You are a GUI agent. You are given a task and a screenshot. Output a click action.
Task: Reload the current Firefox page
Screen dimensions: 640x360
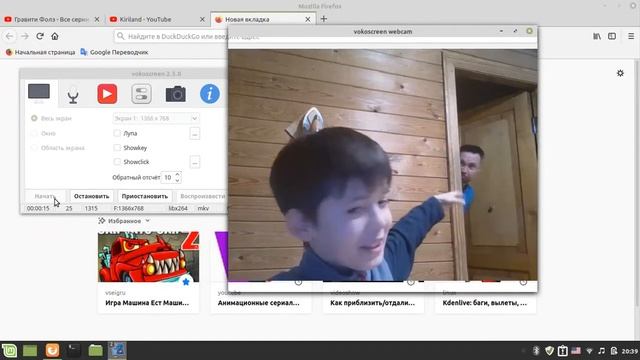click(x=40, y=36)
